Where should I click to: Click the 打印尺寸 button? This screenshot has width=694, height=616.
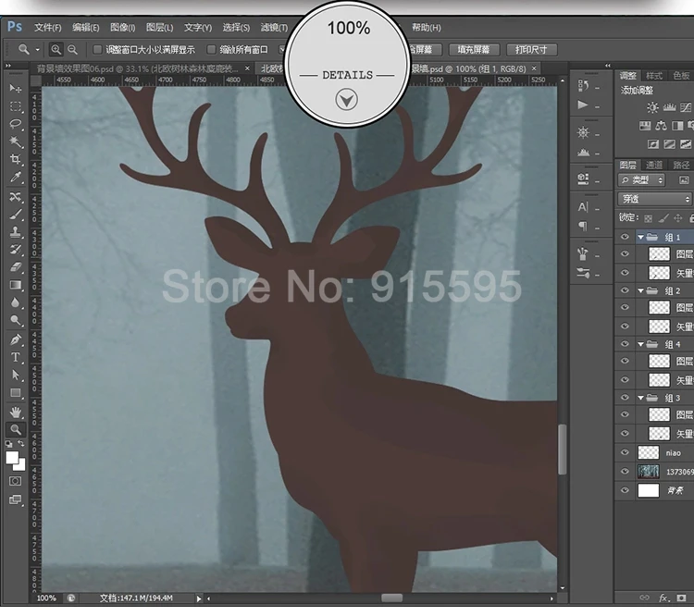(531, 50)
